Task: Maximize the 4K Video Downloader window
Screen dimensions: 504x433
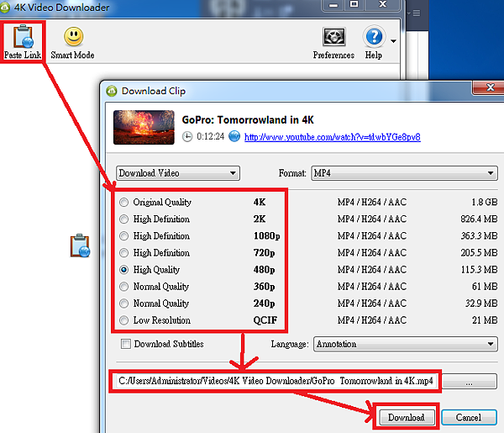Action: pos(354,4)
